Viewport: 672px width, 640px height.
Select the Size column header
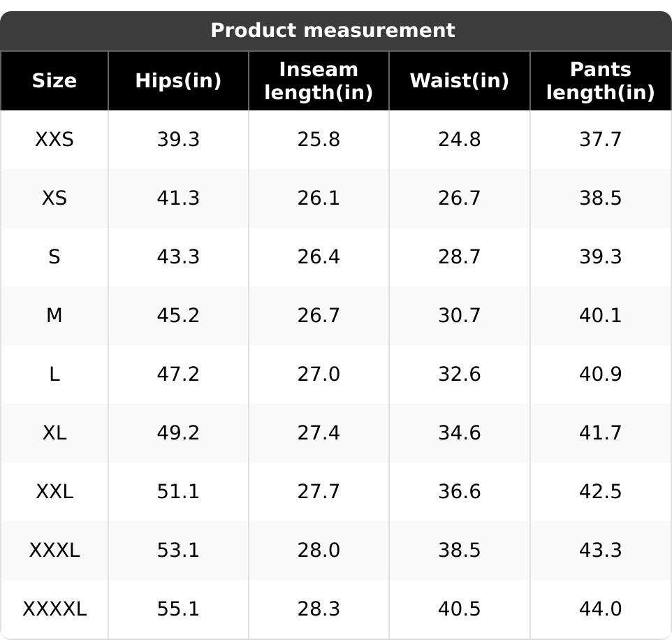pyautogui.click(x=54, y=81)
